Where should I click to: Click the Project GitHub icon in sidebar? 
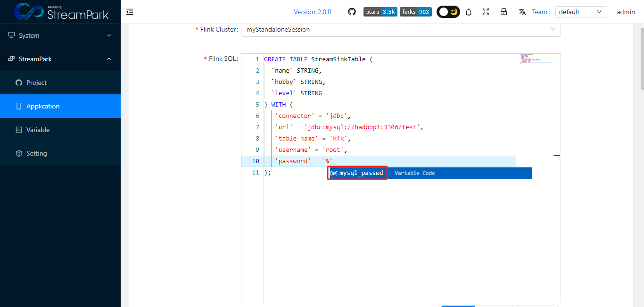(19, 83)
